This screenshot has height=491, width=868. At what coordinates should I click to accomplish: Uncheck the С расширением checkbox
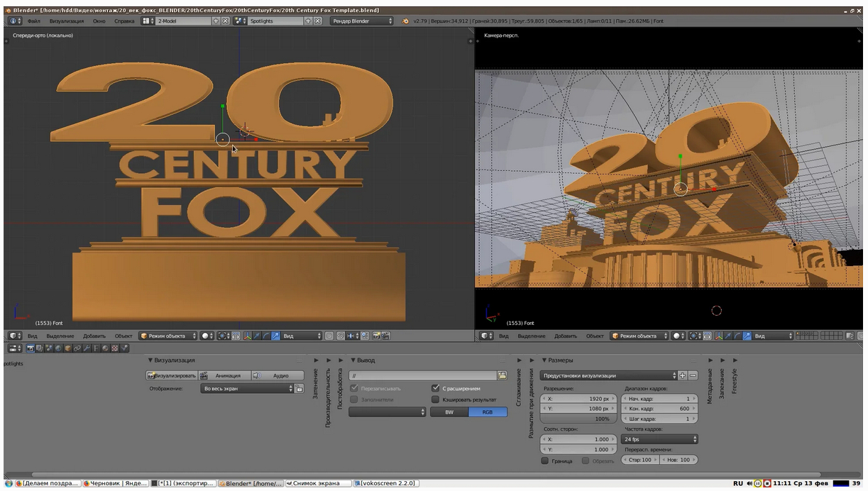436,389
